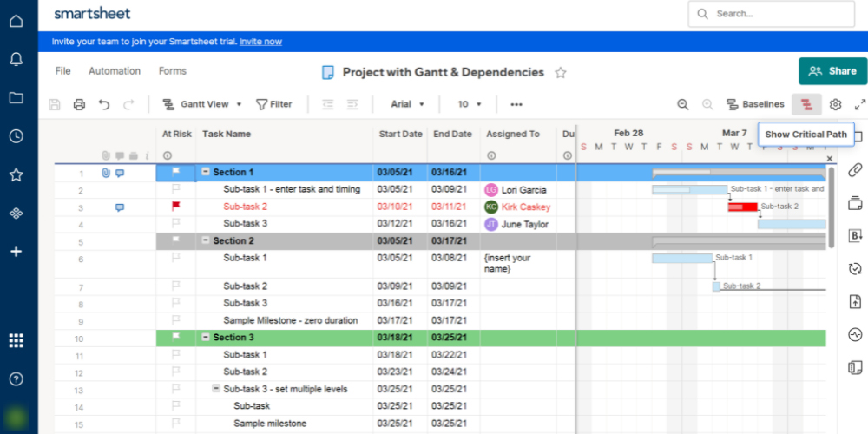Viewport: 868px width, 434px height.
Task: Click the Share button
Action: pyautogui.click(x=832, y=71)
